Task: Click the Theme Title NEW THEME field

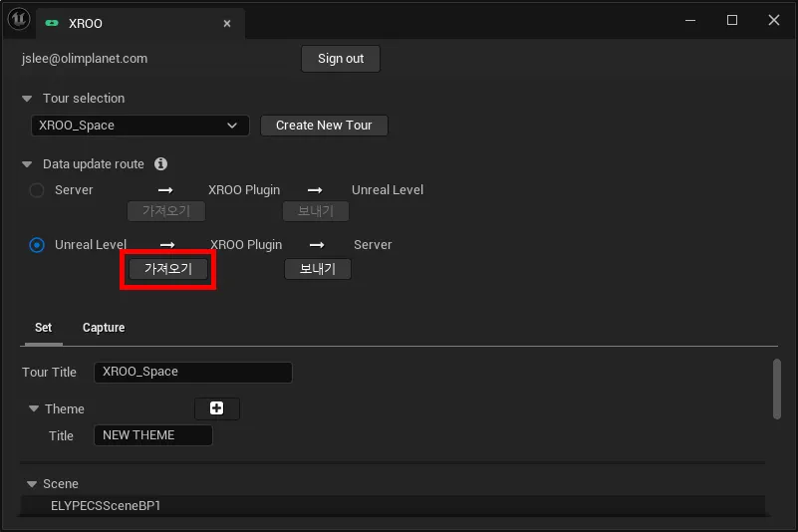Action: click(x=153, y=435)
